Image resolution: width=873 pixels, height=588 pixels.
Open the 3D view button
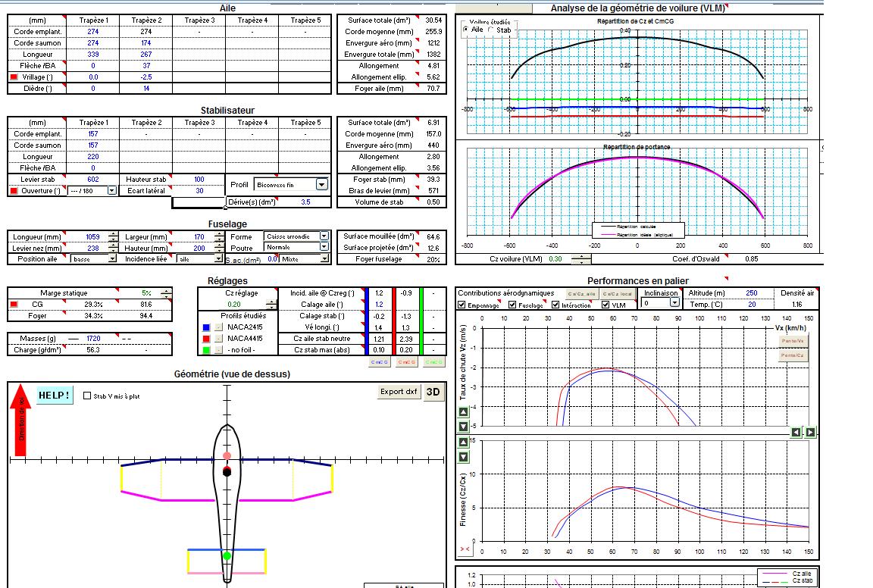point(433,392)
